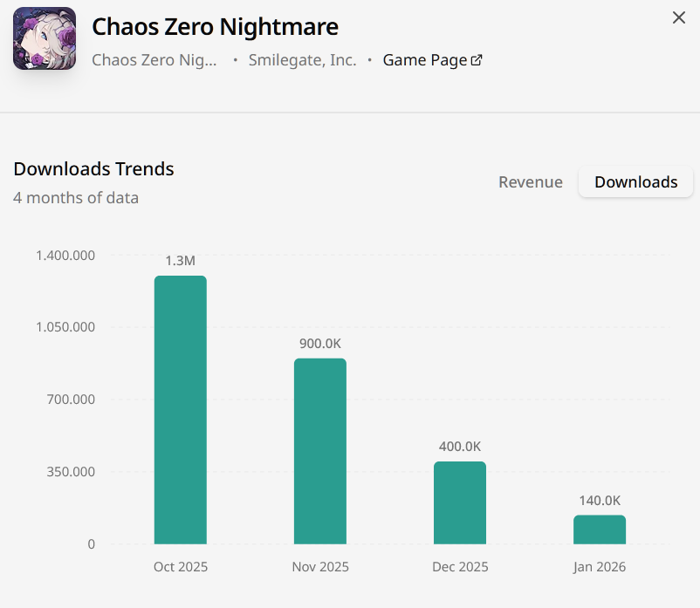Click the truncated 'Chaos Zero Nig...' subtitle
700x608 pixels.
tap(154, 60)
